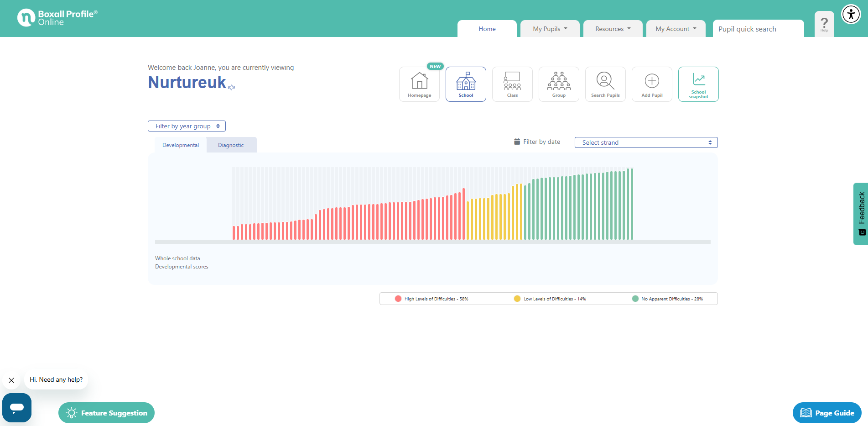The width and height of the screenshot is (868, 426).
Task: Click the 'Developmental scores' caption
Action: [x=182, y=267]
